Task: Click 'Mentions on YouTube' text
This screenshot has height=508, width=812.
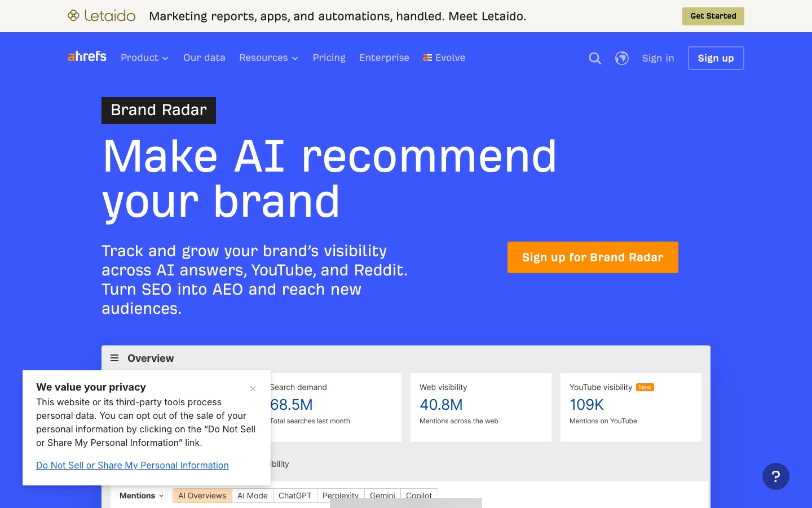Action: 603,421
